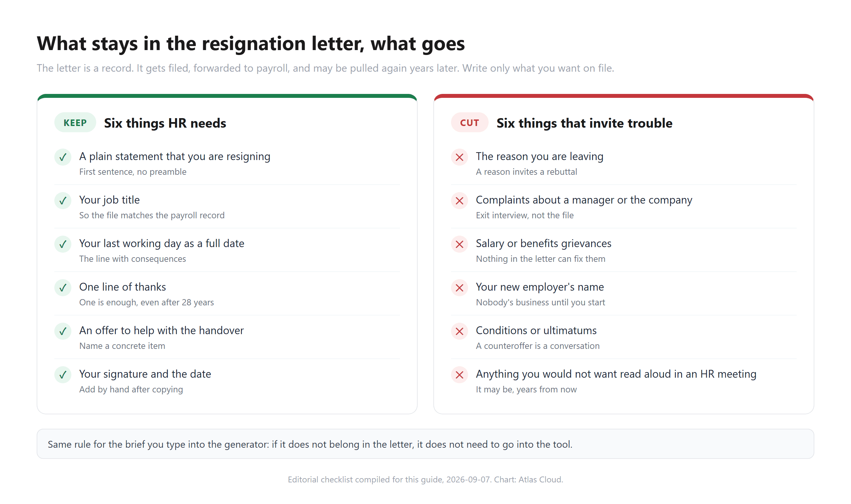Image resolution: width=851 pixels, height=504 pixels.
Task: Click the red CUT badge
Action: coord(469,123)
